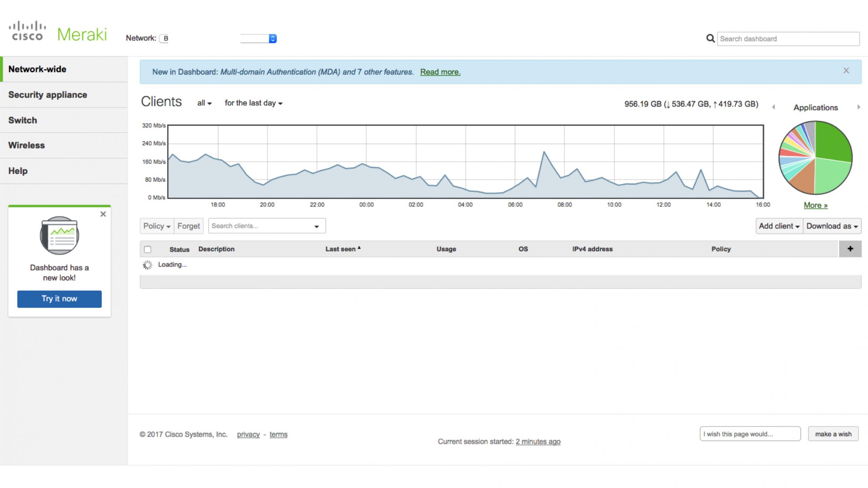Viewport: 868px width, 488px height.
Task: Click the '2 minutes ago' session link
Action: (538, 442)
